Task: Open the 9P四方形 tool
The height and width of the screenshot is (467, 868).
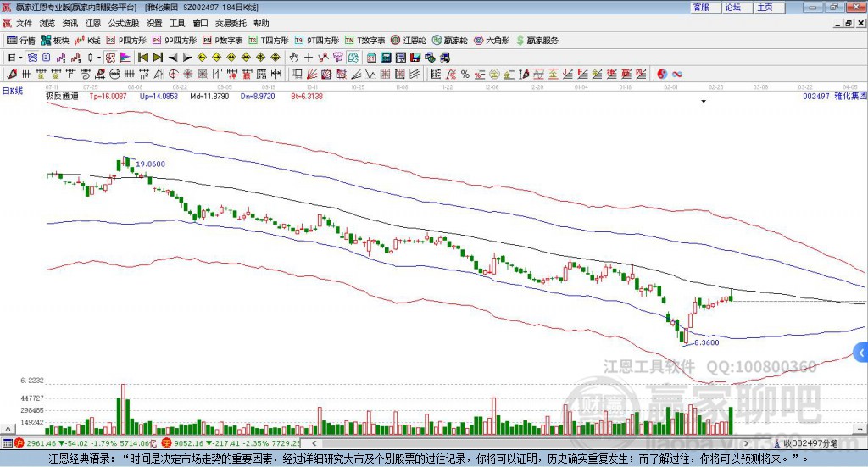Action: tap(175, 41)
